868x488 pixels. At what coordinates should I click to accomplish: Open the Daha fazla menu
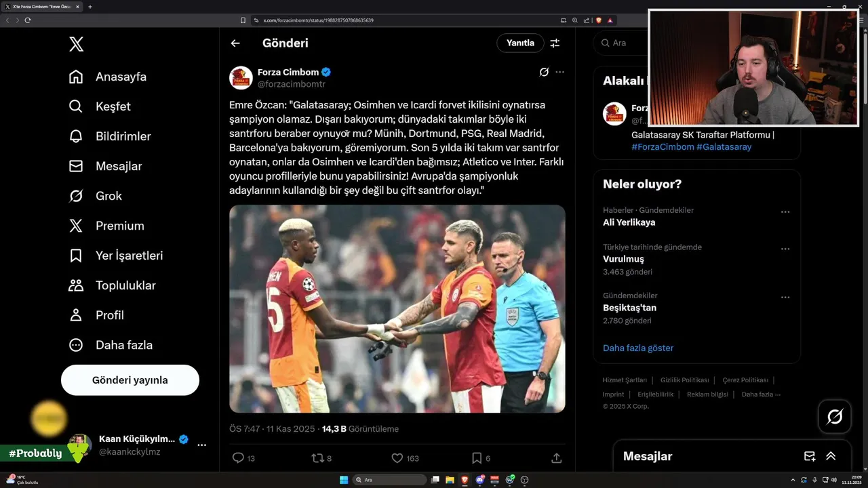point(111,345)
